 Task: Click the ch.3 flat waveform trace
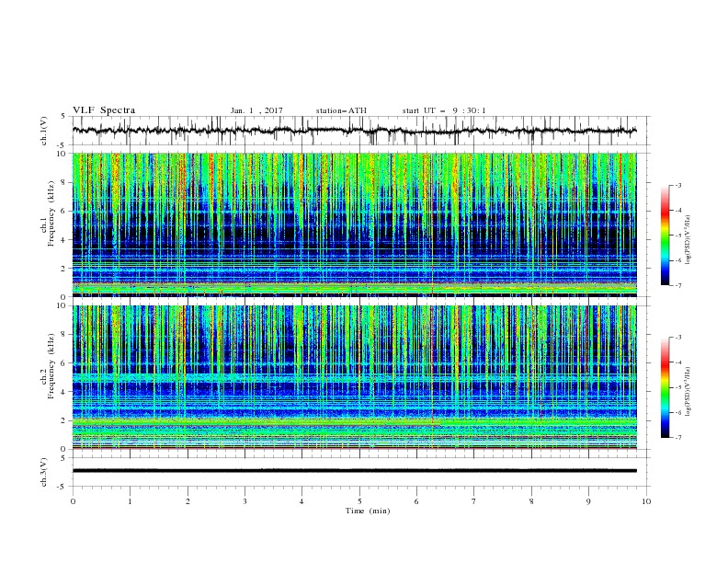[354, 471]
